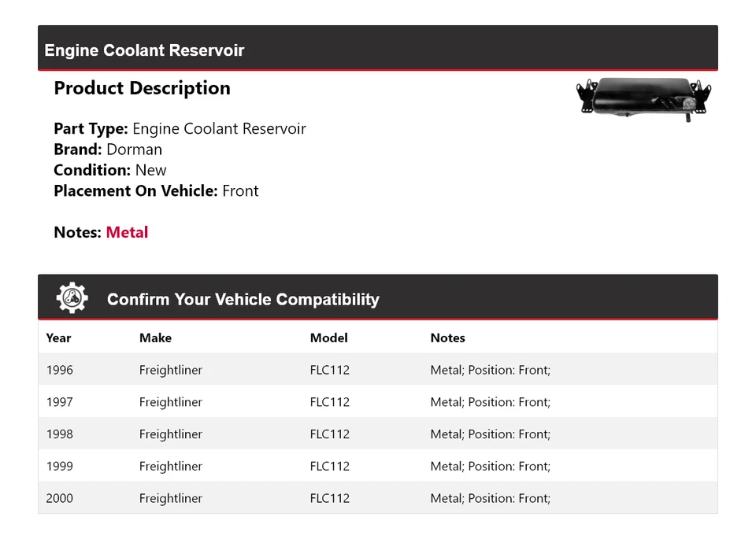Open the coolant reservoir product thumbnail
Image resolution: width=756 pixels, height=539 pixels.
coord(643,98)
